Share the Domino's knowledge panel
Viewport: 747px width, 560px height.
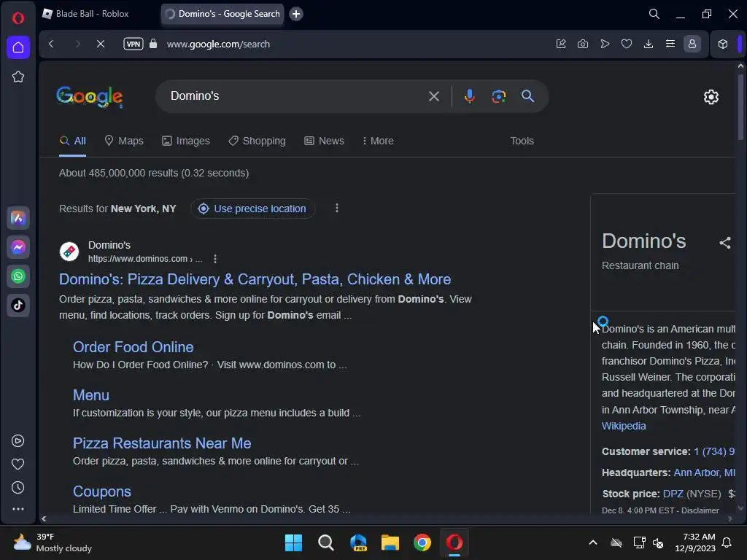tap(724, 243)
